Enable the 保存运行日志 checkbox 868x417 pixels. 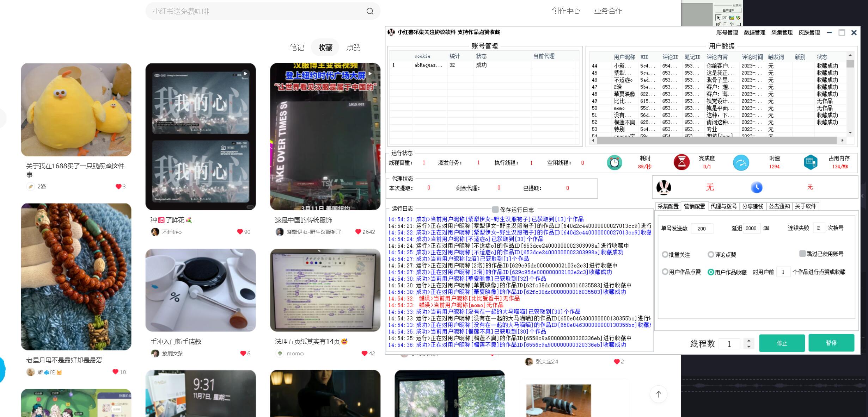click(495, 210)
